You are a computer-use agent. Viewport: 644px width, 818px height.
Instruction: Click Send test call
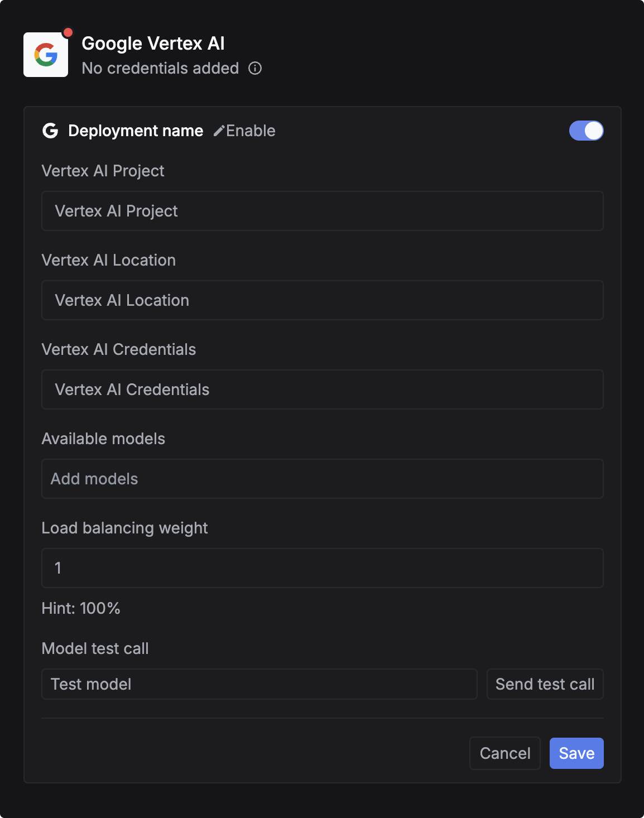coord(545,684)
